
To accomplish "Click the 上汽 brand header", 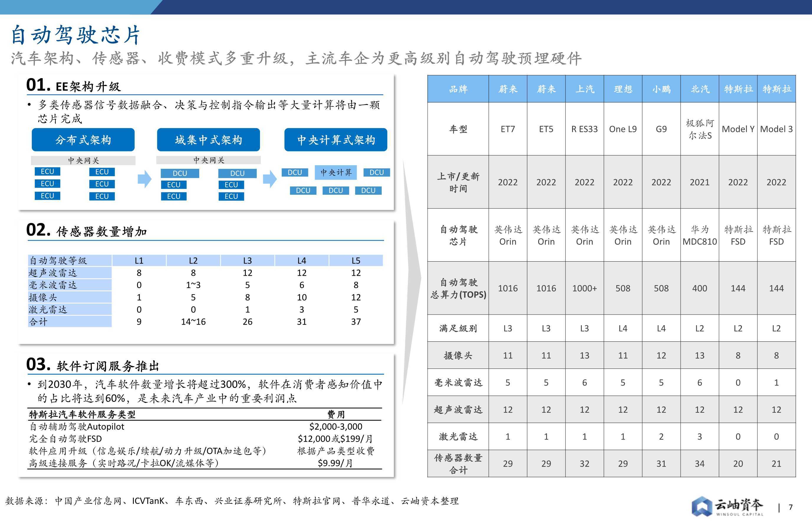I will click(x=584, y=89).
